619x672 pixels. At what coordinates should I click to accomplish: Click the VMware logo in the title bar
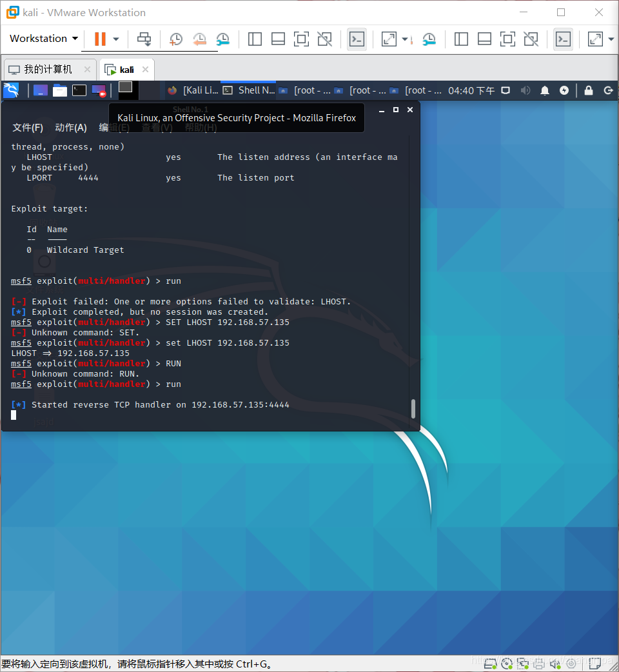coord(12,12)
